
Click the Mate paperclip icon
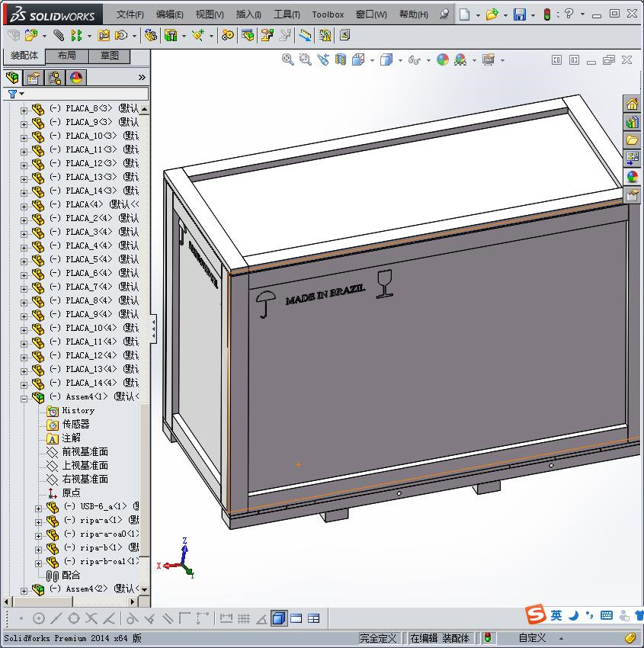[59, 36]
